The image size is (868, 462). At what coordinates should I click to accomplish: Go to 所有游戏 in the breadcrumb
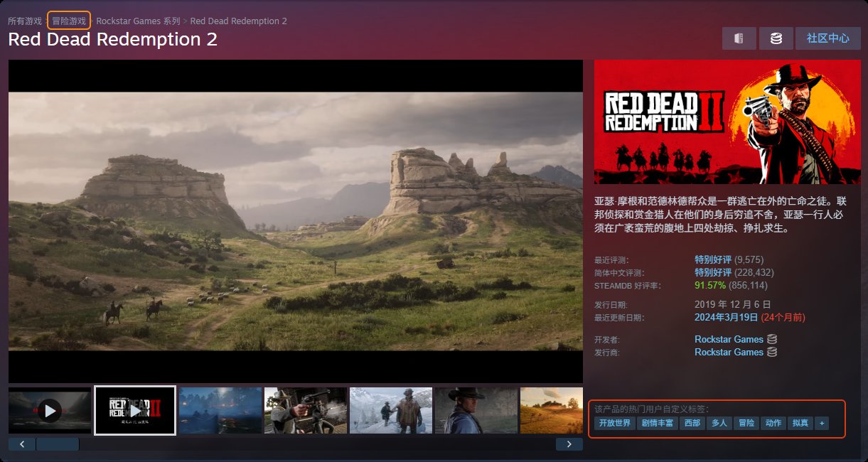click(x=25, y=21)
